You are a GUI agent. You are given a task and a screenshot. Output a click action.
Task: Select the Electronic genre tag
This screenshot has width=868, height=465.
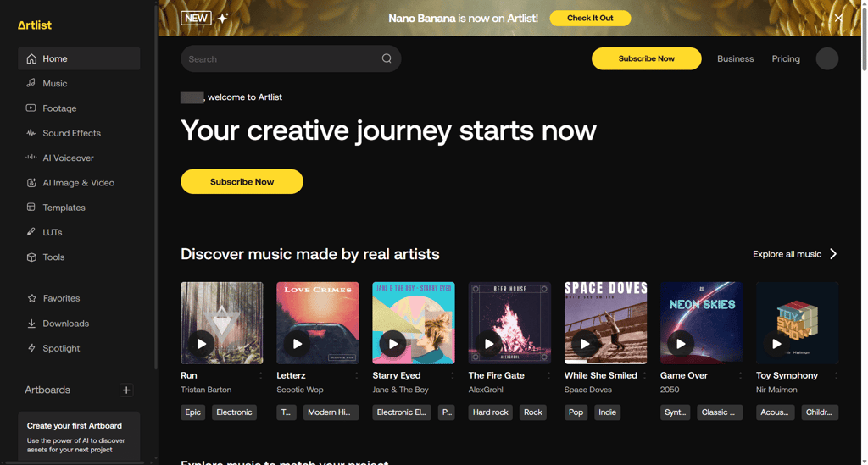coord(234,412)
